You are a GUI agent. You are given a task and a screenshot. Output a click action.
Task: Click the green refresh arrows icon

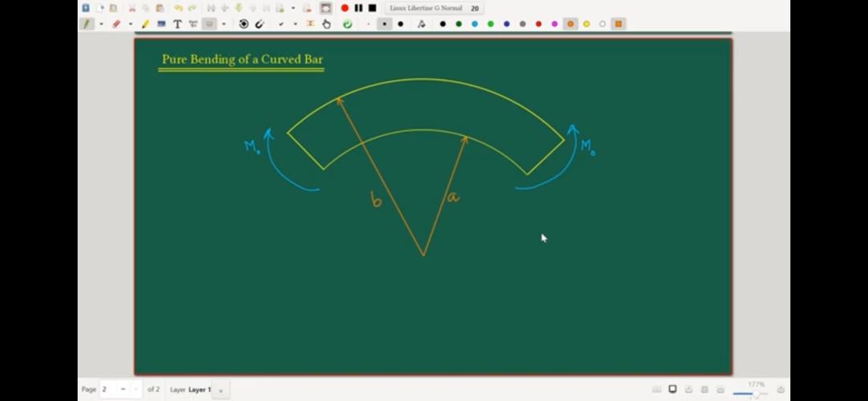coord(347,24)
